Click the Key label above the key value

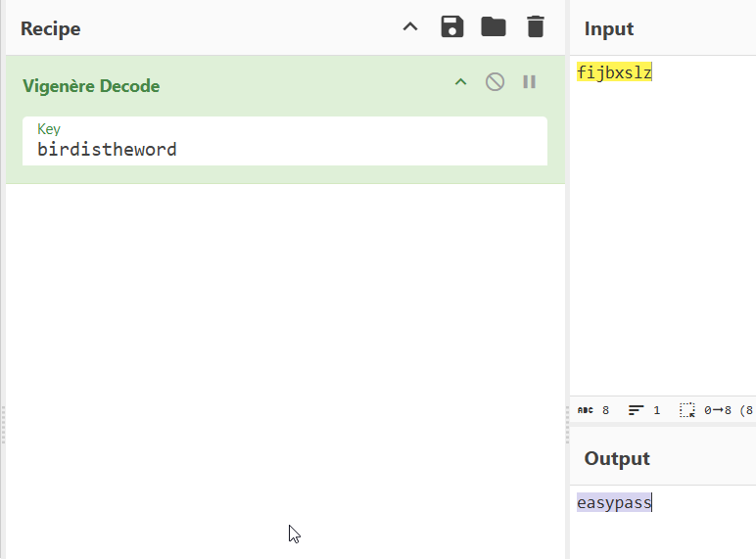coord(49,129)
